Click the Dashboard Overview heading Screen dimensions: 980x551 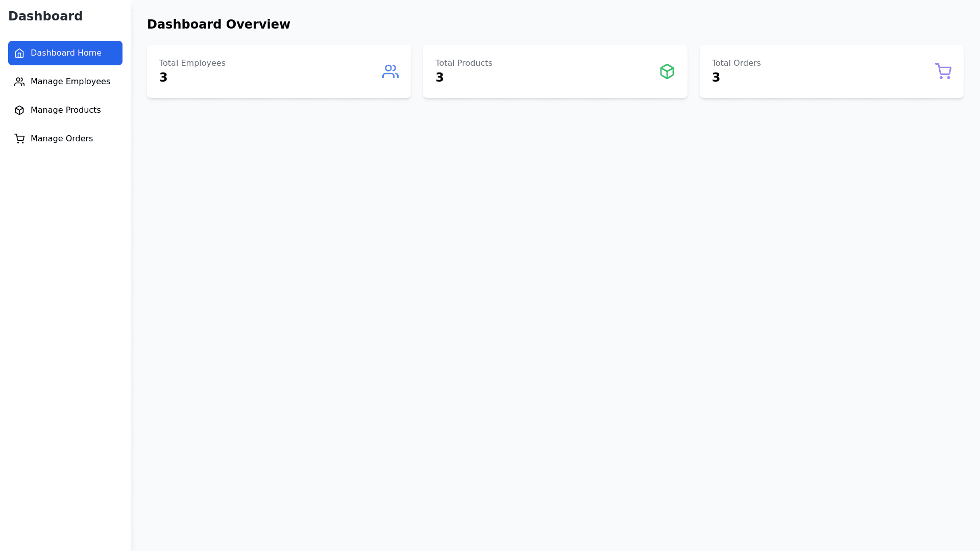coord(218,24)
